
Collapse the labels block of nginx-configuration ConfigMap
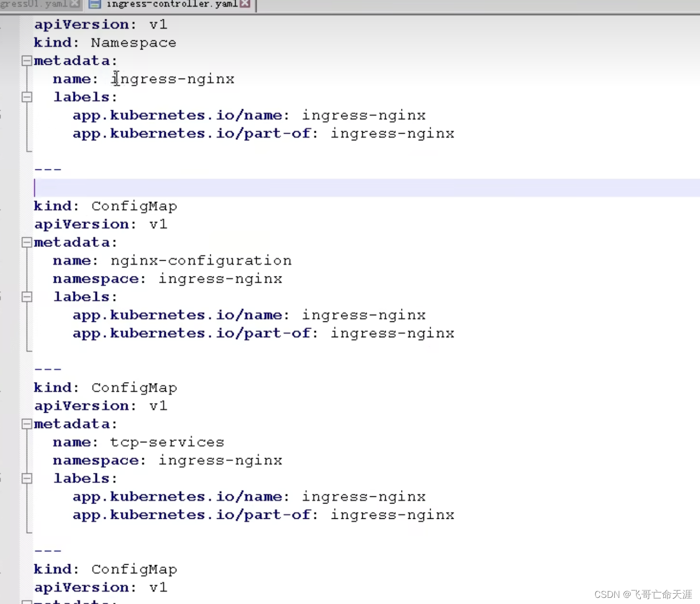coord(27,297)
